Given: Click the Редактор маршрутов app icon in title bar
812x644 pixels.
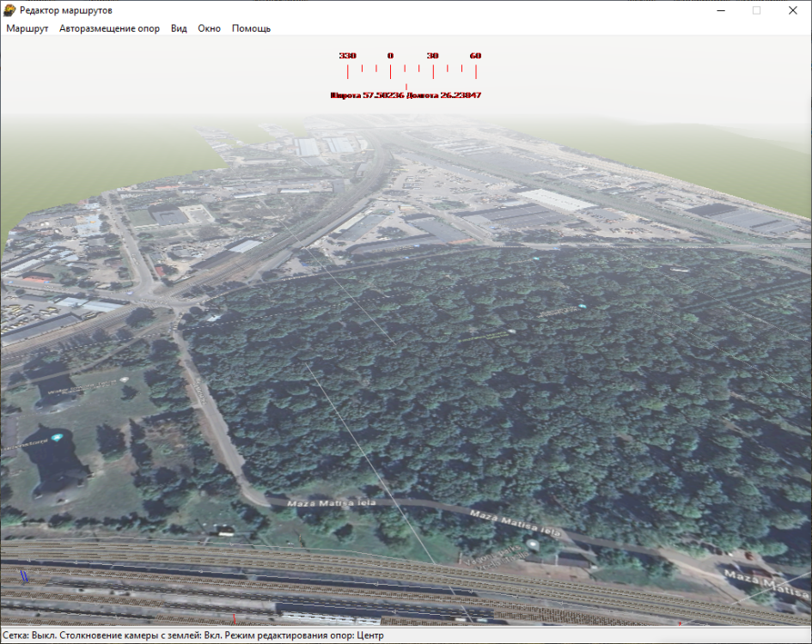Looking at the screenshot, I should [9, 9].
